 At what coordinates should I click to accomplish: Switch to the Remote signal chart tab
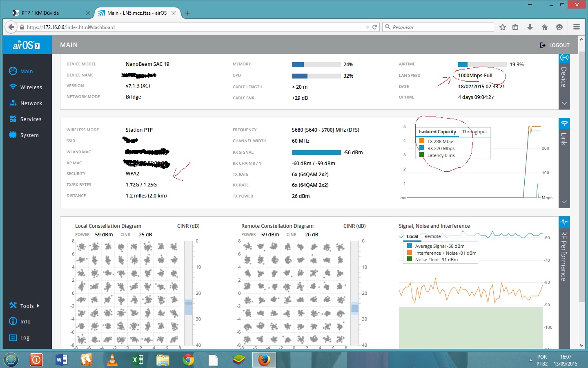432,236
